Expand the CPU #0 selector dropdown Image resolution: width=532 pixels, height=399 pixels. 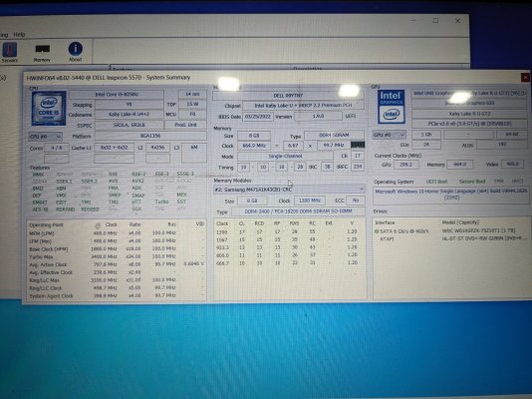(46, 137)
